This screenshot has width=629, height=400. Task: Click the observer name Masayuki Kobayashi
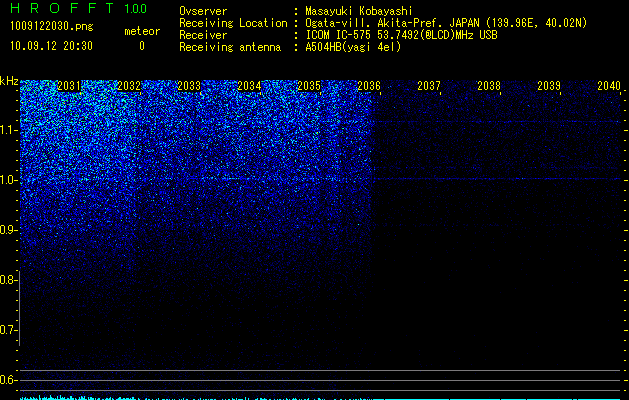click(x=359, y=11)
